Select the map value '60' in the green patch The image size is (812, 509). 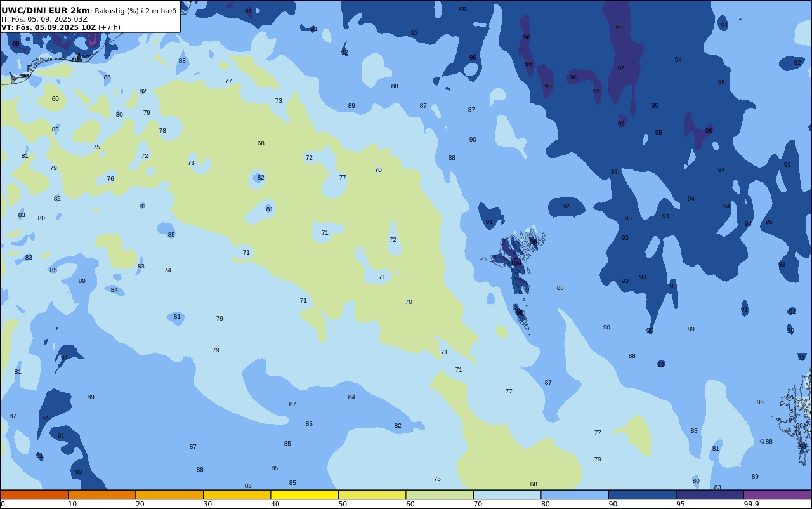(x=55, y=99)
